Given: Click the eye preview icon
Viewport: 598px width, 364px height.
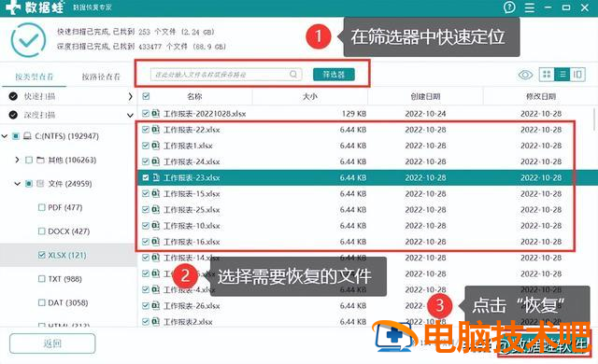Looking at the screenshot, I should pos(525,75).
